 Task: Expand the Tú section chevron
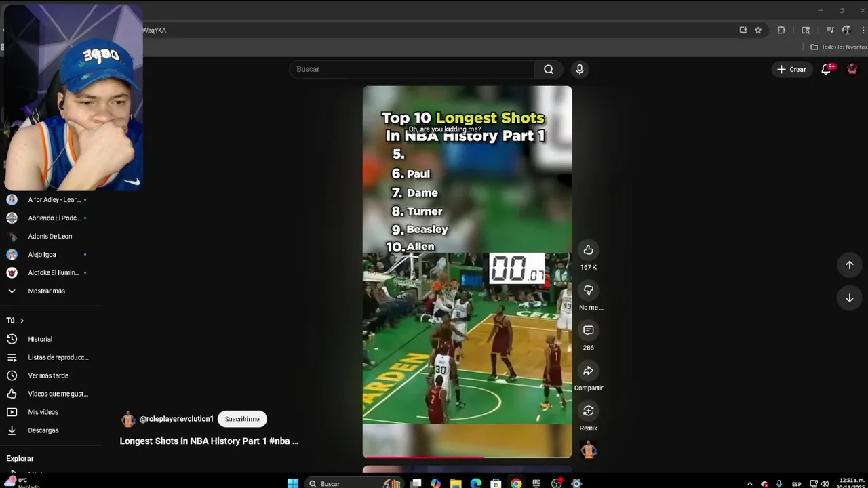(x=22, y=321)
